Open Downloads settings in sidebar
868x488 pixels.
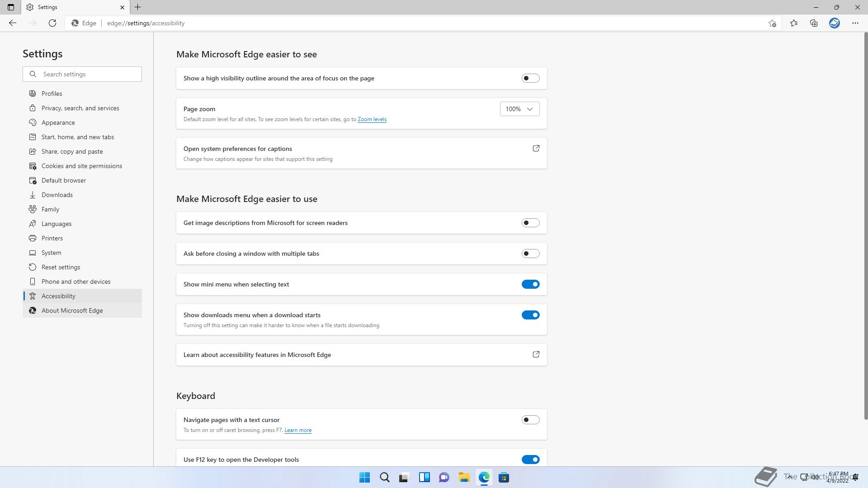[x=82, y=195]
